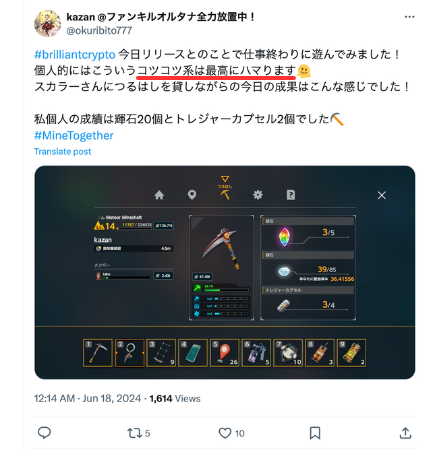The height and width of the screenshot is (449, 447).
Task: Repost this tweet with 5 reposts
Action: pyautogui.click(x=138, y=433)
